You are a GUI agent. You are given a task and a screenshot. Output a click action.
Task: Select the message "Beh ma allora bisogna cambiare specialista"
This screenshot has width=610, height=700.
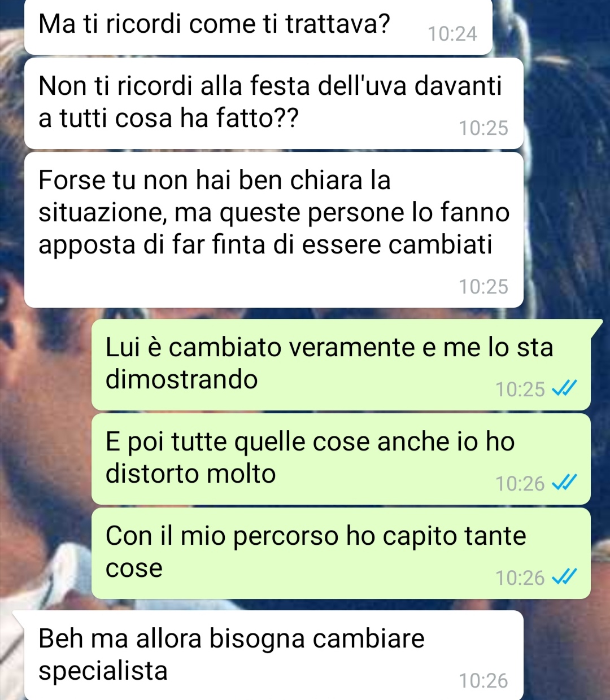(x=274, y=655)
